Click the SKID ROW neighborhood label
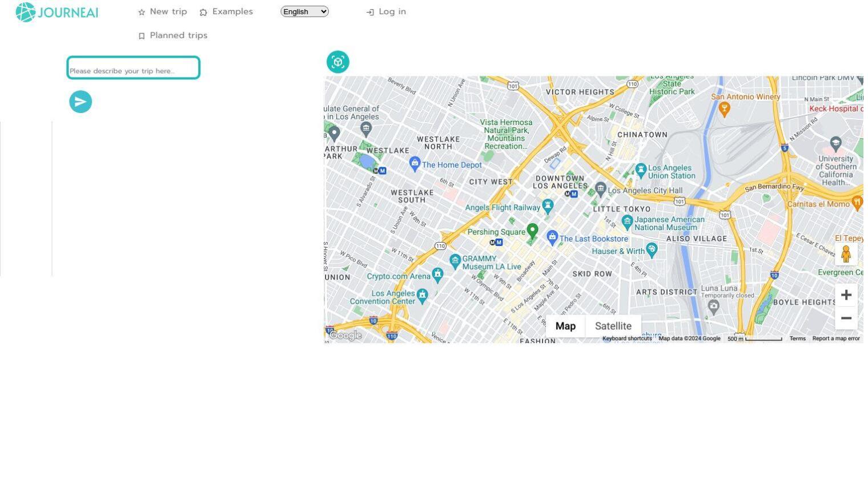The height and width of the screenshot is (488, 868). (x=592, y=274)
